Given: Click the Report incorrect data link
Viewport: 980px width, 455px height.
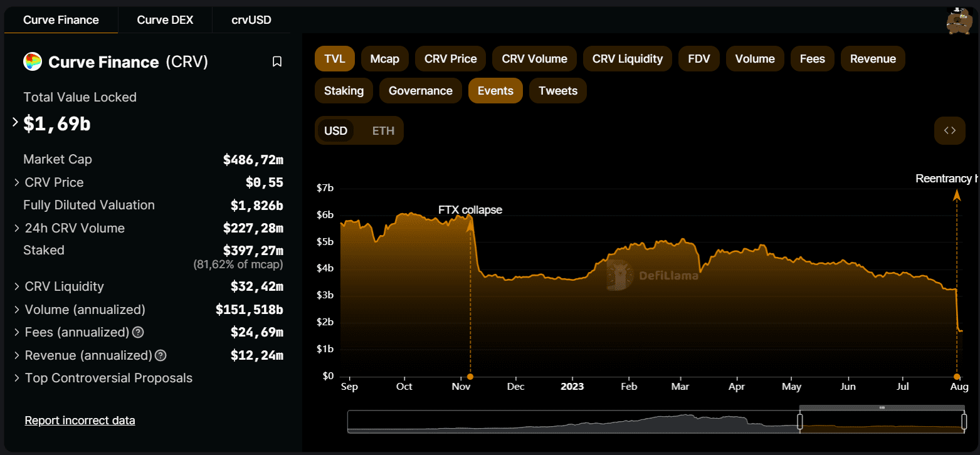Looking at the screenshot, I should pyautogui.click(x=80, y=421).
